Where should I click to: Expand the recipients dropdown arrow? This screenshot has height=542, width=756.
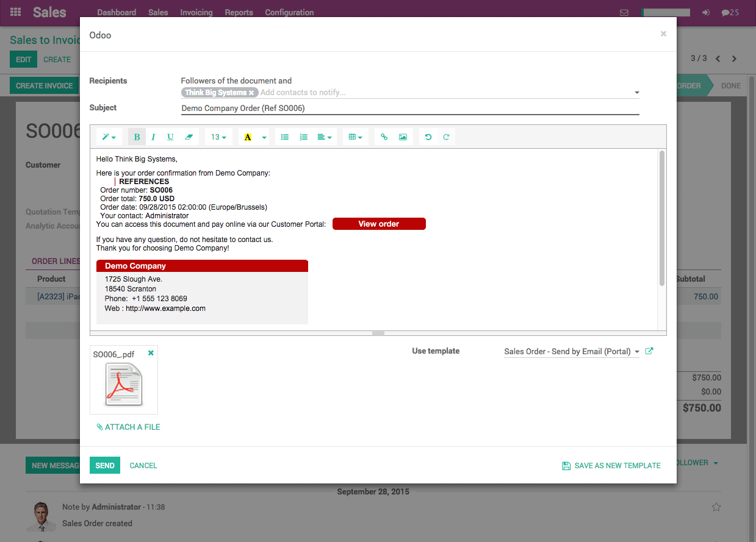(x=636, y=93)
